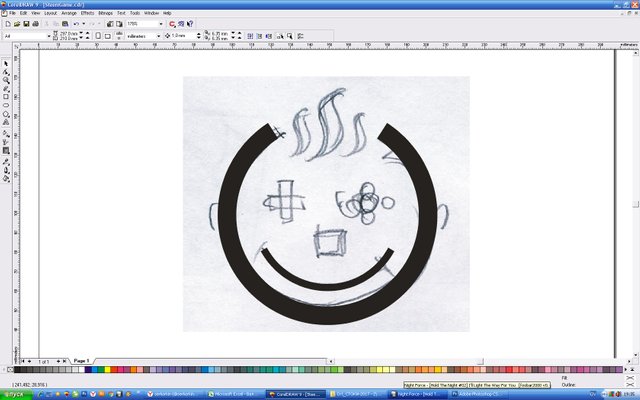Viewport: 640px width, 400px height.
Task: Apply the yellow swatch from the palette
Action: (x=107, y=370)
